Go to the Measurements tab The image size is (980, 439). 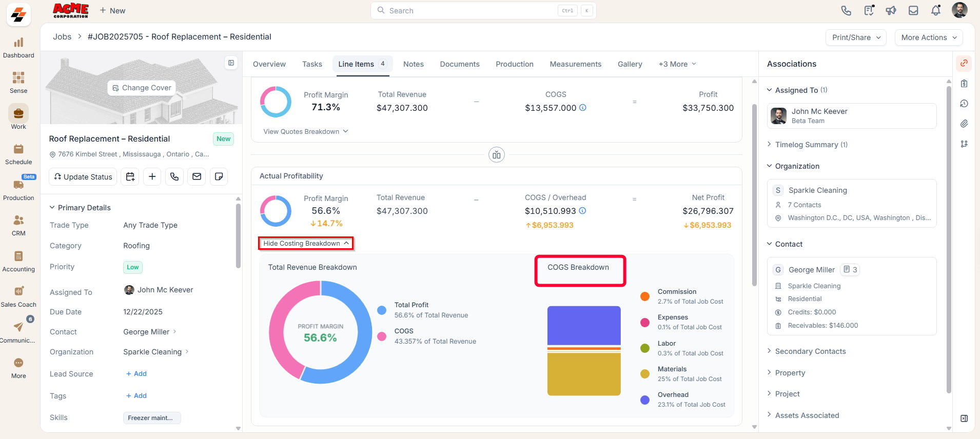point(576,64)
